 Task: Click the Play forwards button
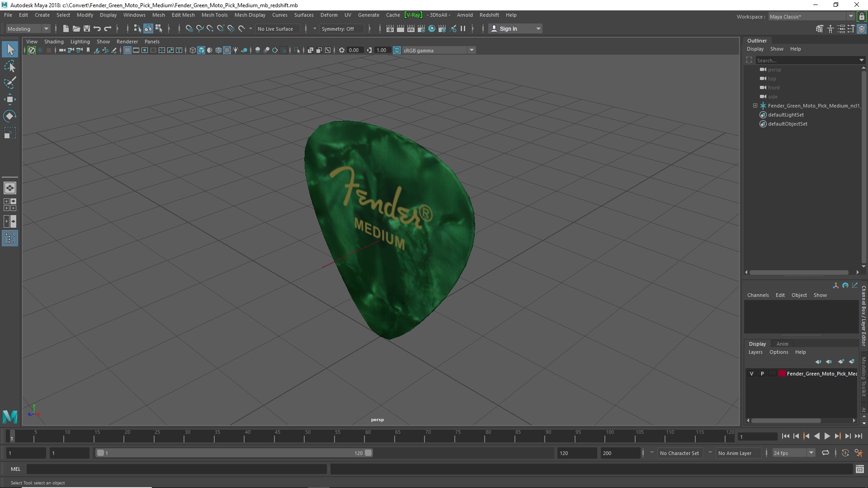827,436
